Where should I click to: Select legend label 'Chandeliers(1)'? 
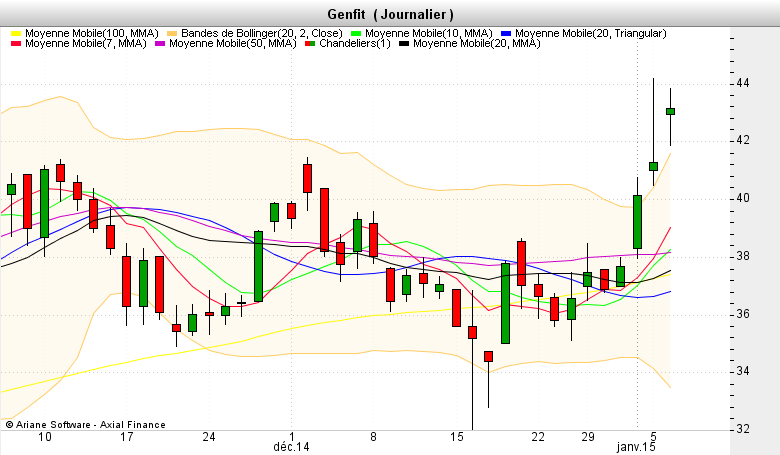[x=355, y=44]
